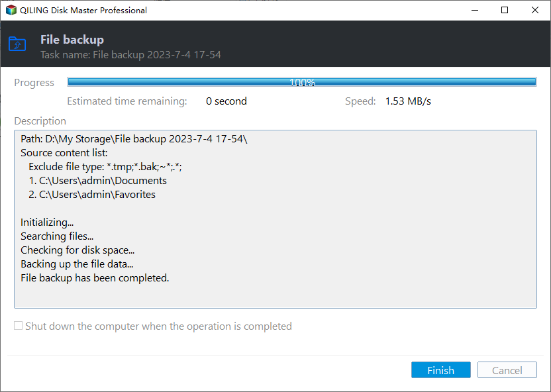
Task: Click the QILING Disk Master app icon
Action: tap(11, 10)
